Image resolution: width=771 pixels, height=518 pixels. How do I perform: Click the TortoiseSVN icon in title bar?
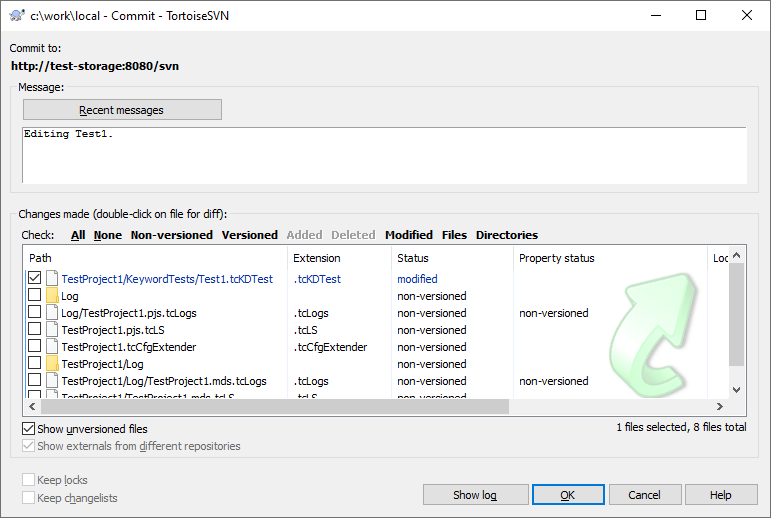click(x=16, y=15)
